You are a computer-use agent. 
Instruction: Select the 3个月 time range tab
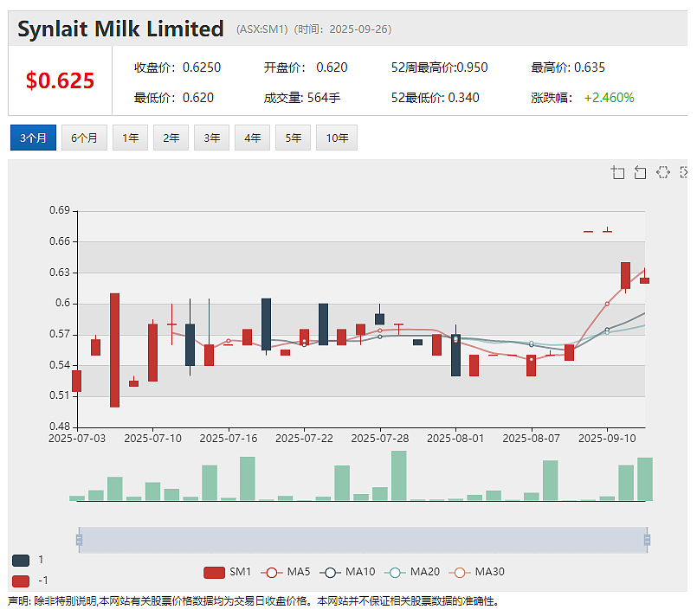pos(34,138)
